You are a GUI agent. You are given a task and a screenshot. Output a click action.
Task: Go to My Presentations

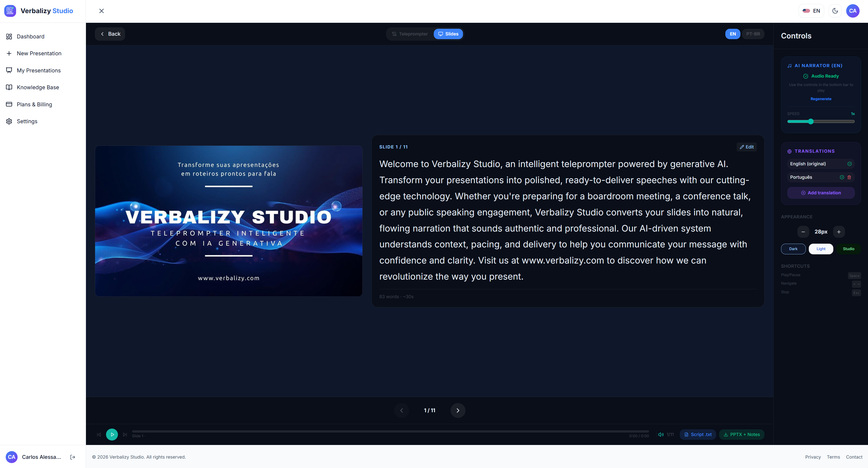pos(43,70)
